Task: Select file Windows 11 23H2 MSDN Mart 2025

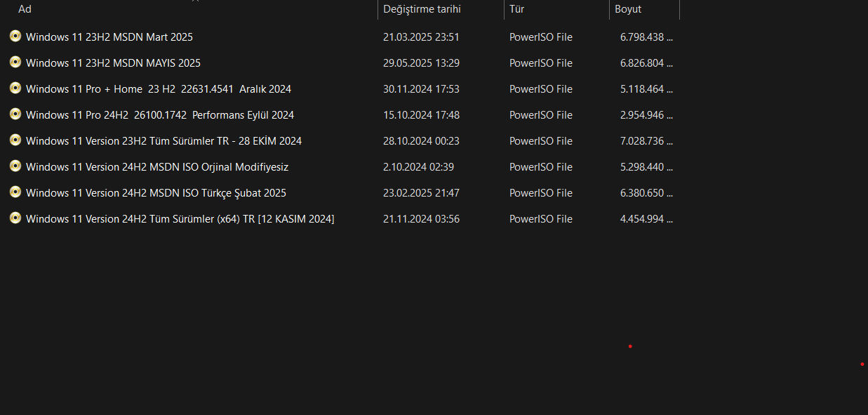Action: [x=109, y=37]
